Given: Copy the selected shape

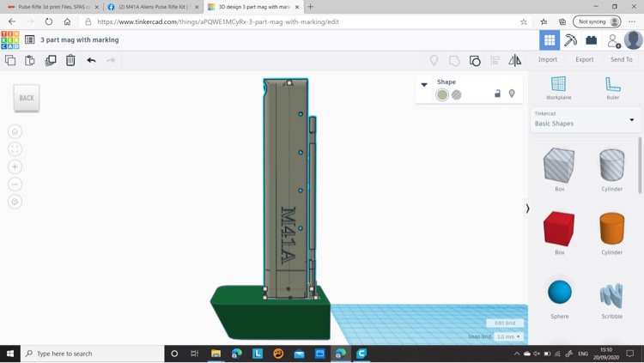Looking at the screenshot, I should [x=10, y=60].
